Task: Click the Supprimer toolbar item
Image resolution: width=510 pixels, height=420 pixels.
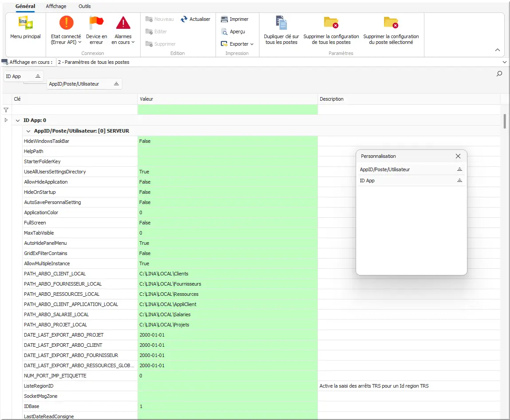Action: [x=161, y=44]
